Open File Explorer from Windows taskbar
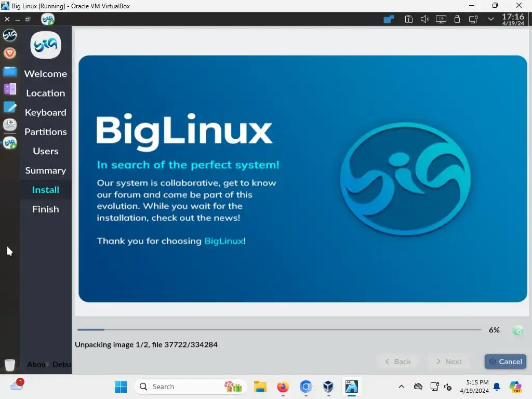532x399 pixels. pos(260,387)
